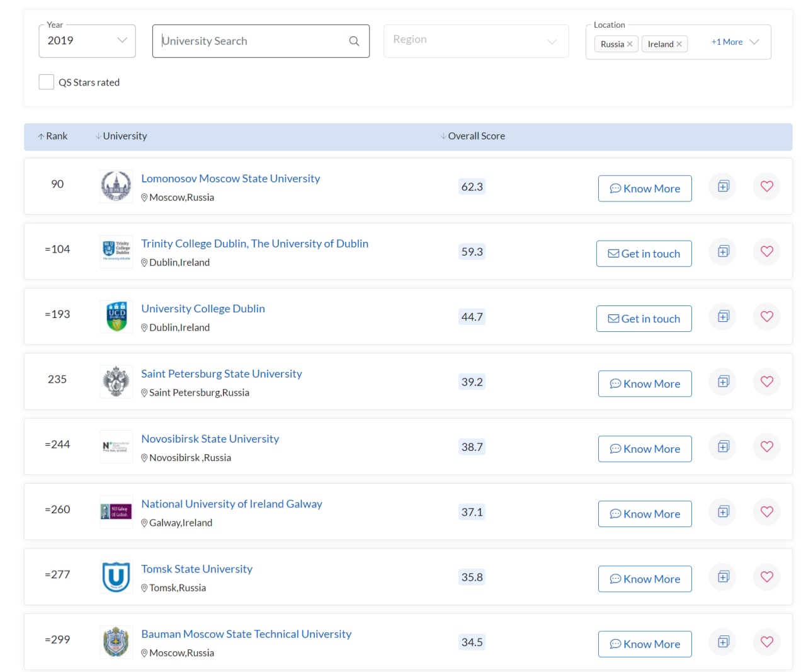Add Tomsk State University to compare
The height and width of the screenshot is (672, 806).
coord(723,577)
